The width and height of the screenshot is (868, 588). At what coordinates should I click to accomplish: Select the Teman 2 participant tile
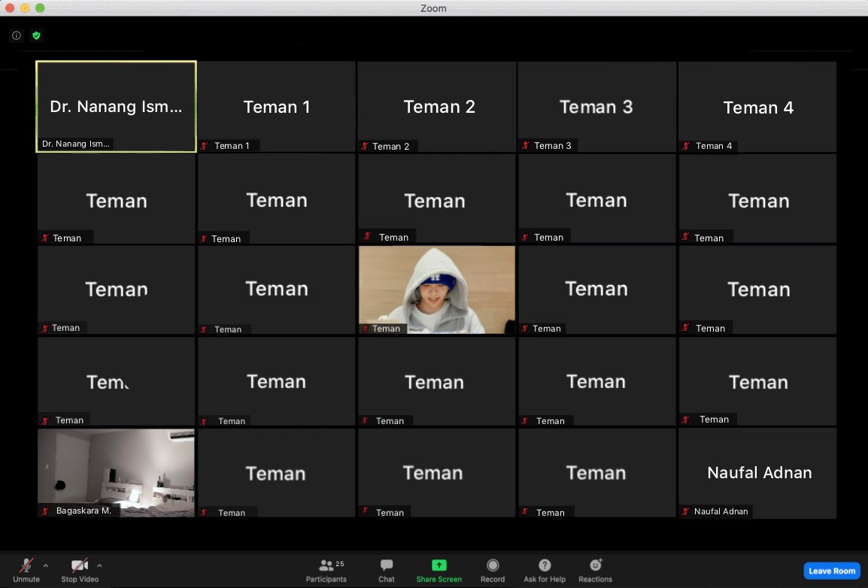(437, 106)
